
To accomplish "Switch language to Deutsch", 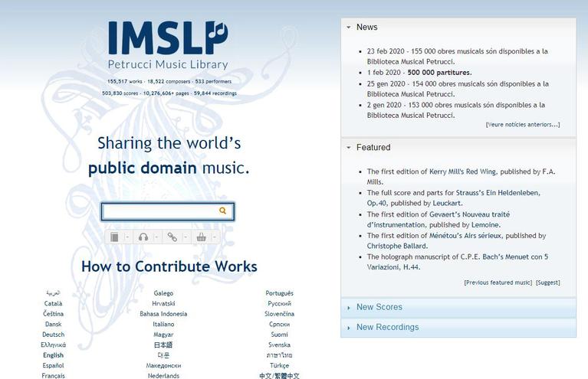I will 53,335.
